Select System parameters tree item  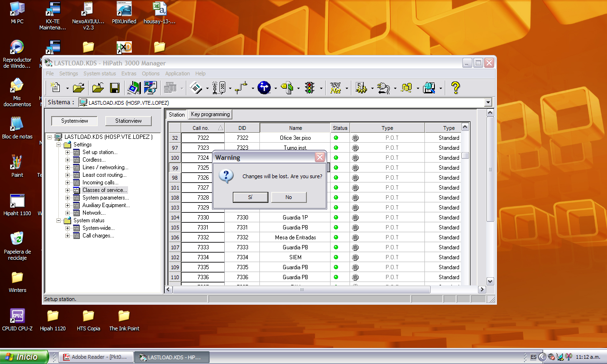[105, 198]
